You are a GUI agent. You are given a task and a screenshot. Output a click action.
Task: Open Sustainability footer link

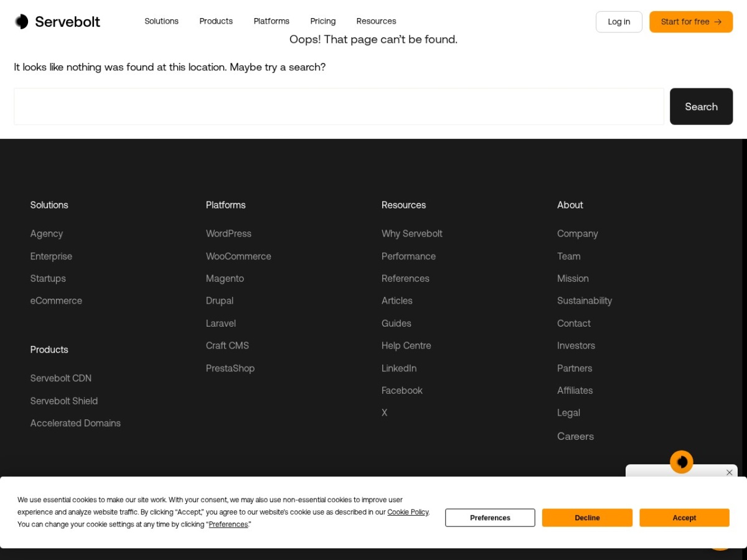tap(585, 301)
